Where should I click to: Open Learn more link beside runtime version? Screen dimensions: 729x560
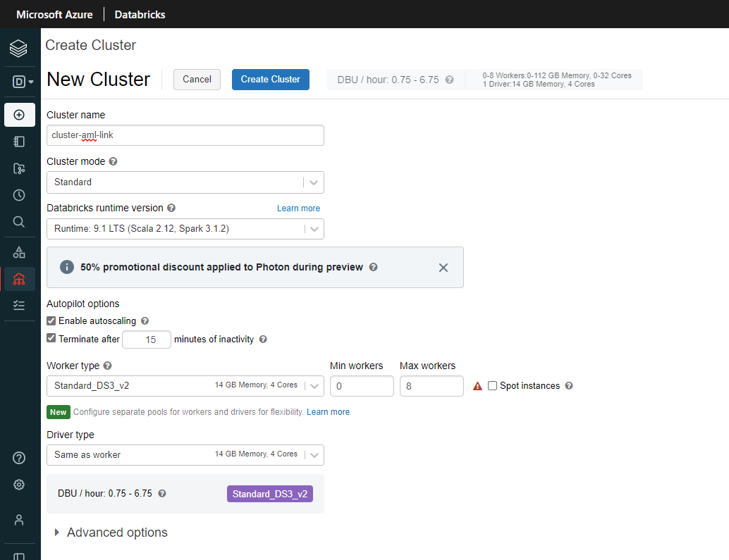(x=298, y=209)
